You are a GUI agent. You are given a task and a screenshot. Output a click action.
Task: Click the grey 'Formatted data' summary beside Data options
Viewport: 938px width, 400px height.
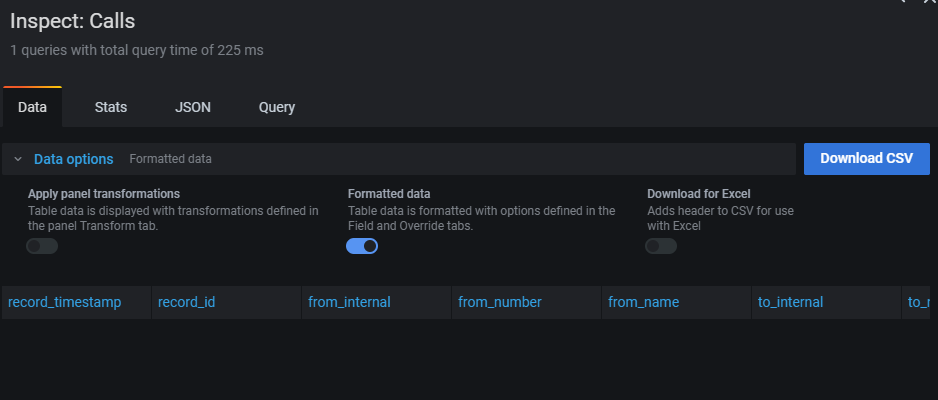170,159
